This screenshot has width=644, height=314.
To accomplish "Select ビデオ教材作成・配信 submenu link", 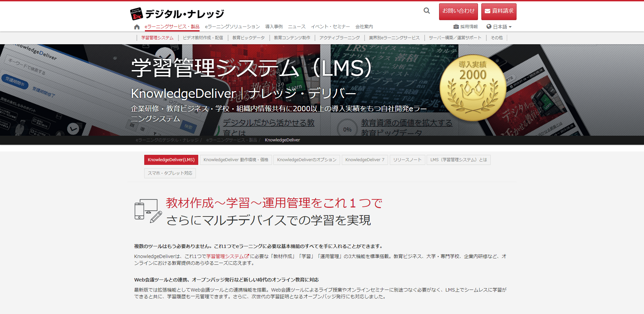I will (203, 38).
